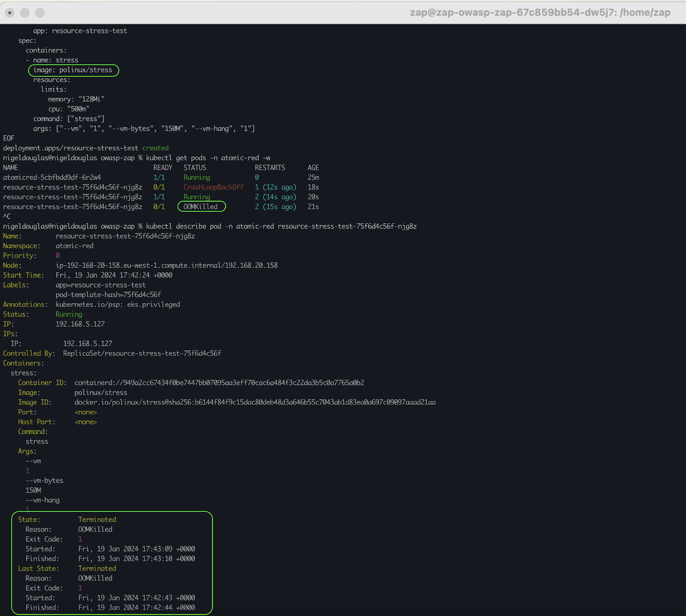The width and height of the screenshot is (686, 616).
Task: Click the '2 (14s ago)' restarts value
Action: tap(275, 197)
